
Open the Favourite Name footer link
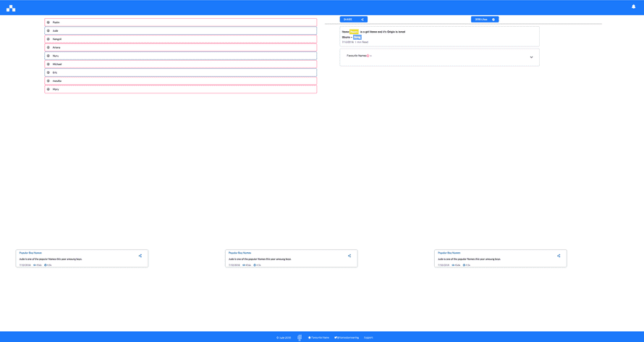click(320, 338)
